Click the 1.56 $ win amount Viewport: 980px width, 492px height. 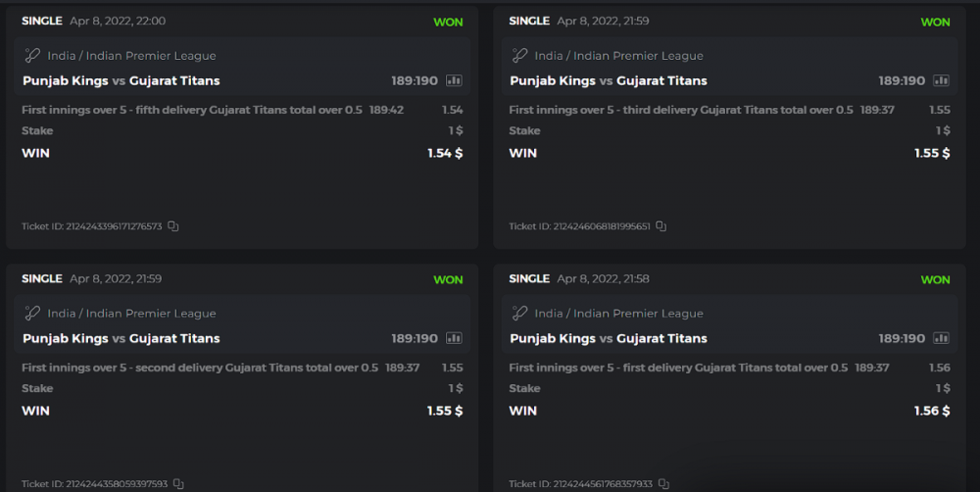(931, 411)
